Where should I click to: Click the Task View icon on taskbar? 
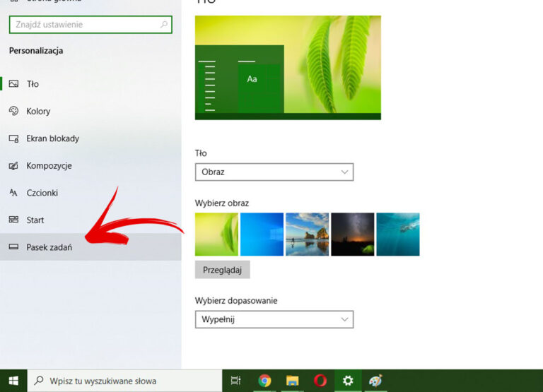[235, 381]
